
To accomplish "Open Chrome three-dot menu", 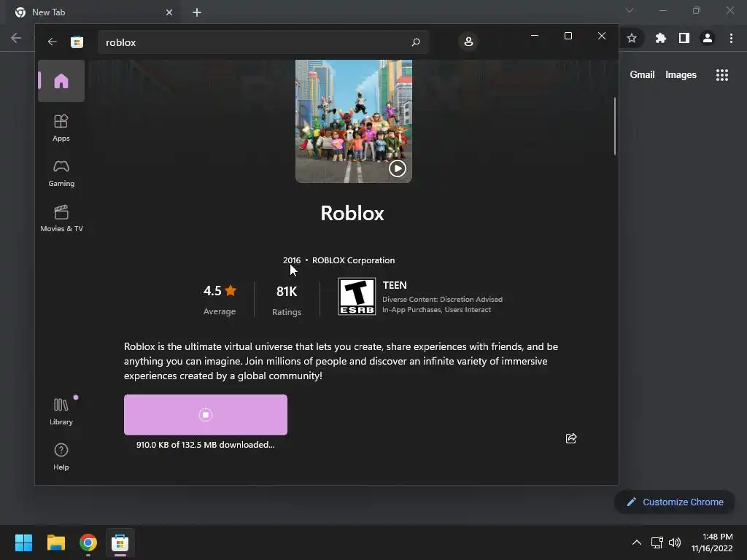I will point(731,38).
